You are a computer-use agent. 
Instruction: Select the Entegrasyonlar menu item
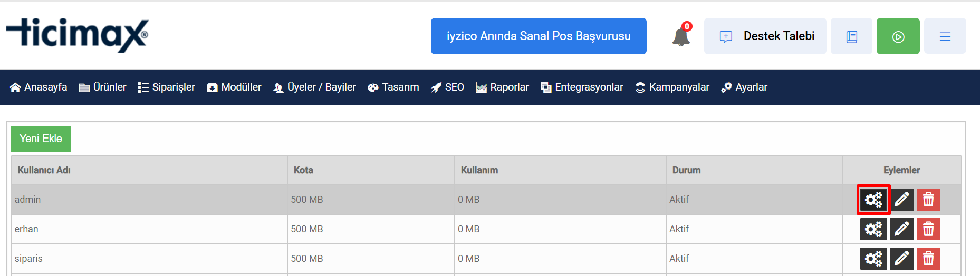pyautogui.click(x=582, y=87)
